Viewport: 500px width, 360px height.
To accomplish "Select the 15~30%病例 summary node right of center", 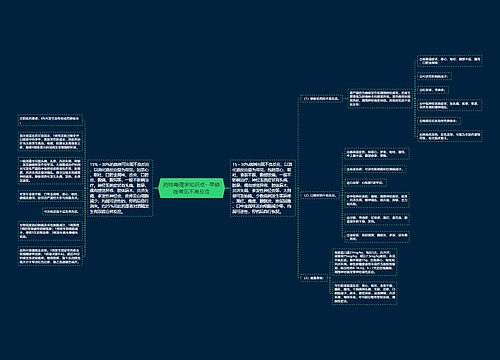I will (x=263, y=188).
